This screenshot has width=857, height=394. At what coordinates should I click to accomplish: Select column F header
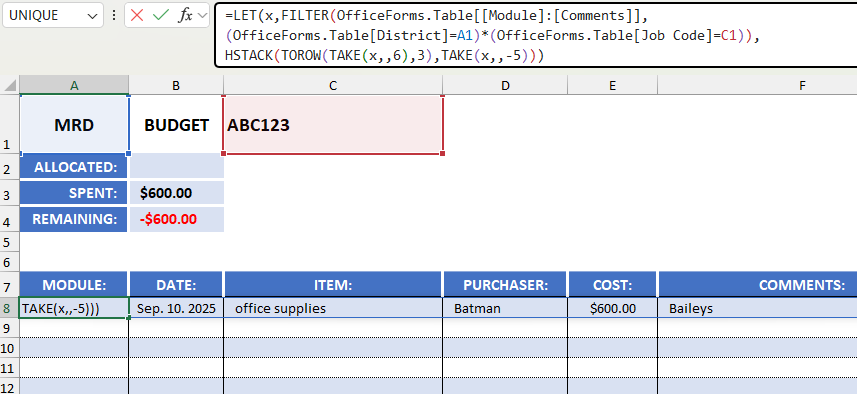pos(758,85)
